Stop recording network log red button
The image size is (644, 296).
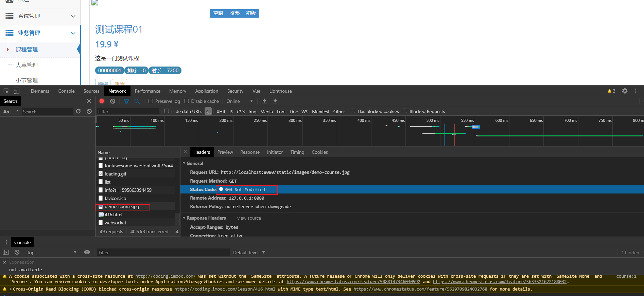[x=102, y=101]
